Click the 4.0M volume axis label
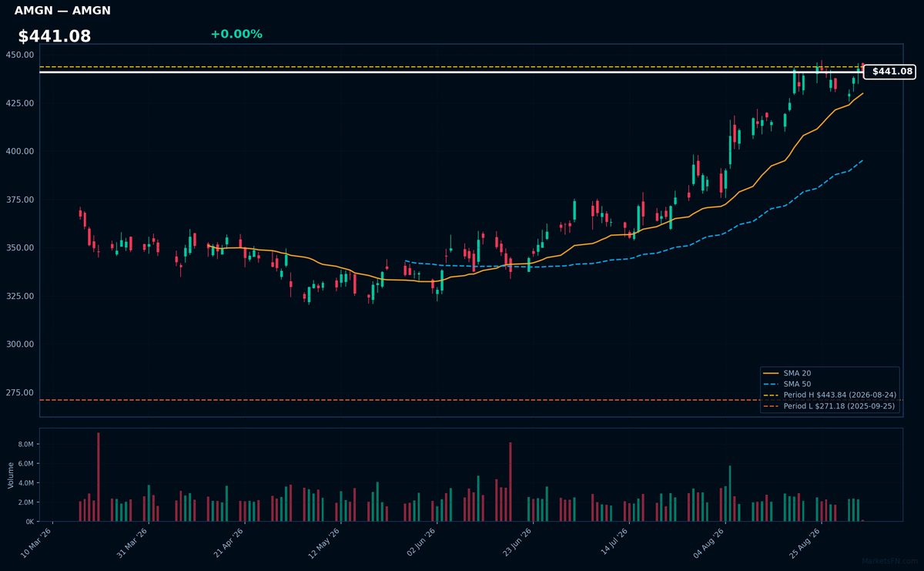This screenshot has width=924, height=571. click(x=25, y=483)
